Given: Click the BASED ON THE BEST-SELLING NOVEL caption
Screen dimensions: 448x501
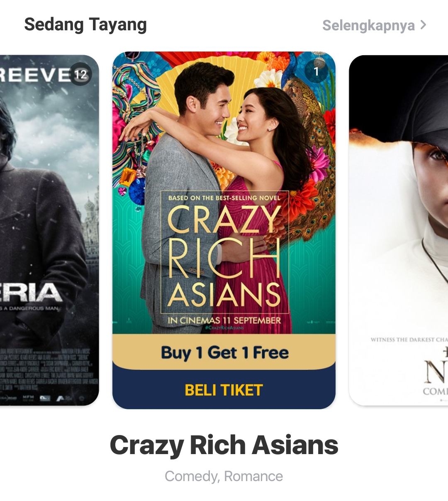Looking at the screenshot, I should pos(224,198).
